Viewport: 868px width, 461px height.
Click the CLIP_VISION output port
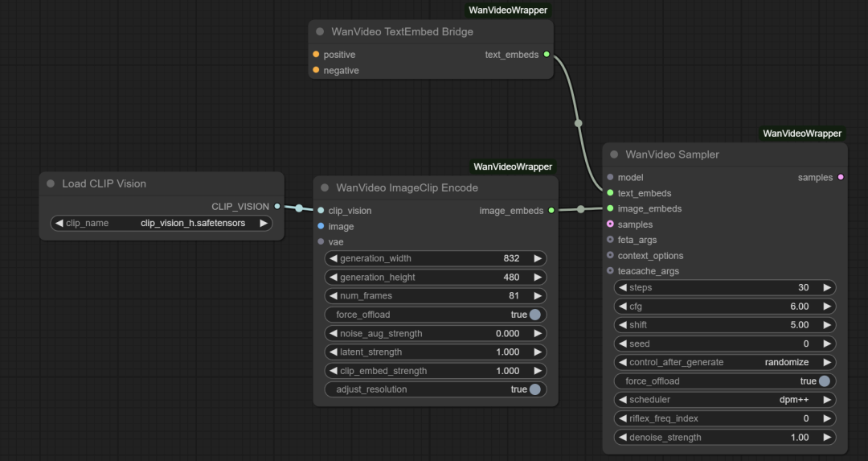277,207
